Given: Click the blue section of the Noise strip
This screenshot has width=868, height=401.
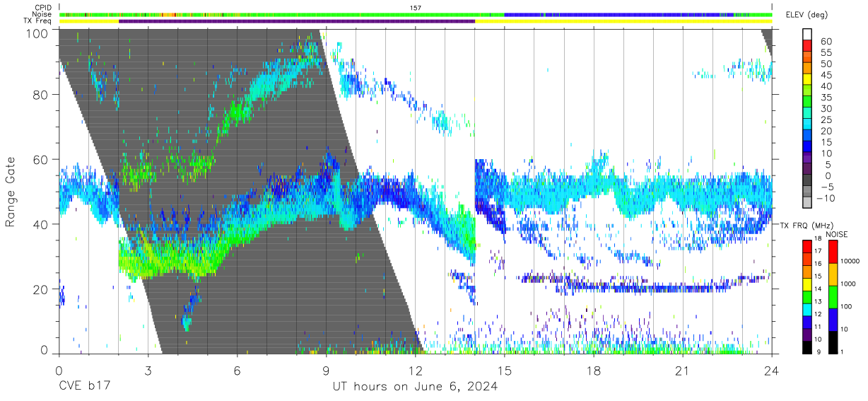Looking at the screenshot, I should pyautogui.click(x=618, y=14).
